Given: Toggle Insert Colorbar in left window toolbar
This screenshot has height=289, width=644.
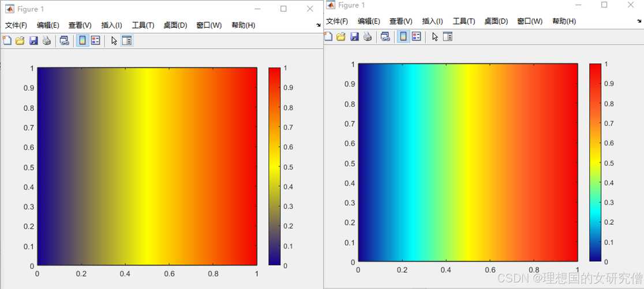Looking at the screenshot, I should [x=83, y=40].
